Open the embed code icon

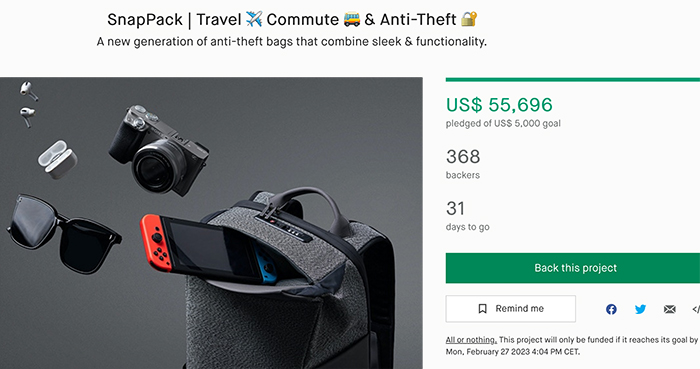[x=696, y=309]
